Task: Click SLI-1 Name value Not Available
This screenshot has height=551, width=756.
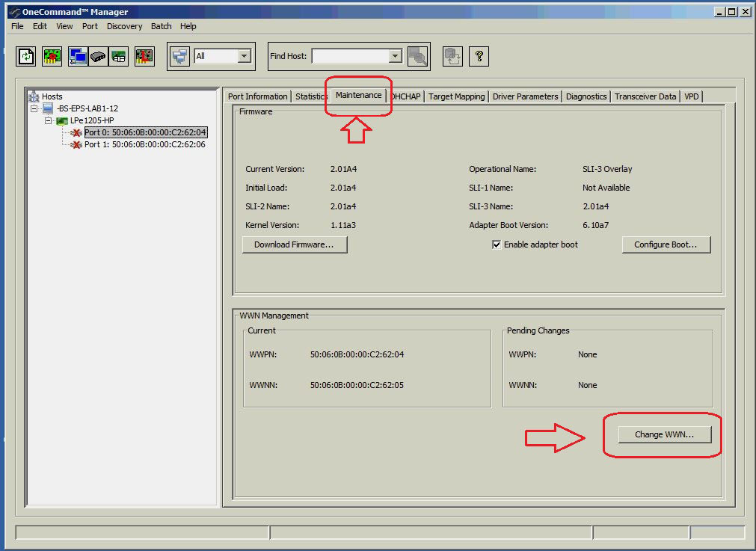Action: click(606, 188)
